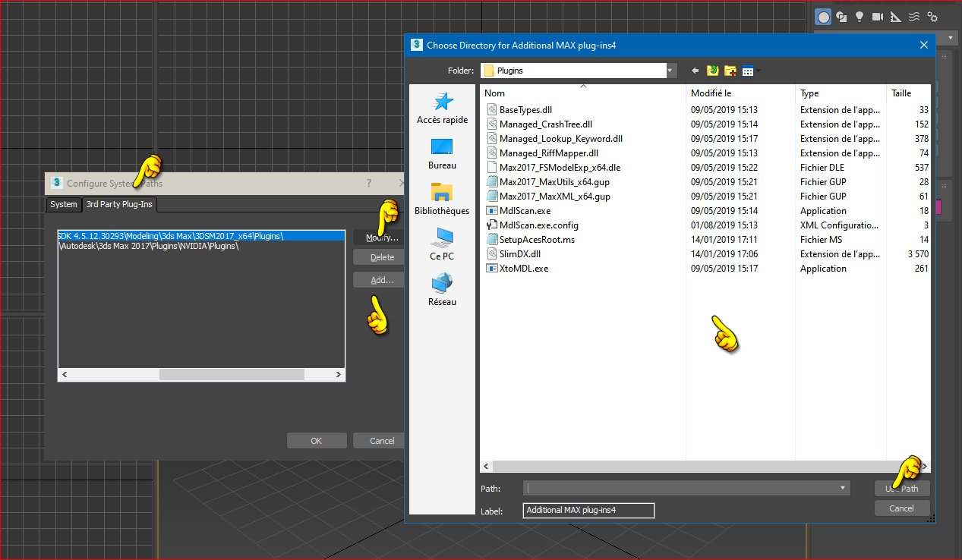Select the 3DSM2017_x64\Plugins path row
Image resolution: width=962 pixels, height=560 pixels.
pos(201,236)
